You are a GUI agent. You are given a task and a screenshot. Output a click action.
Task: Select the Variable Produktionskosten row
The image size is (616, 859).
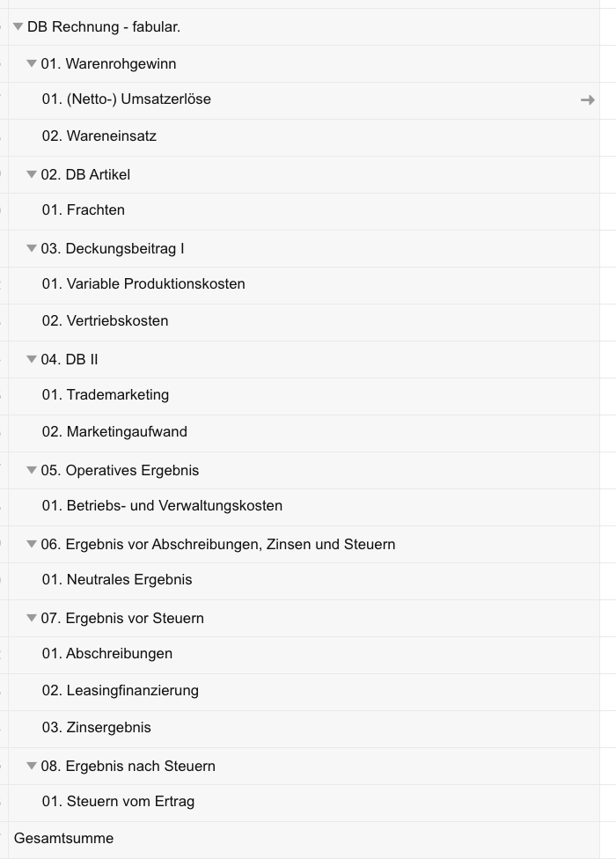point(143,283)
